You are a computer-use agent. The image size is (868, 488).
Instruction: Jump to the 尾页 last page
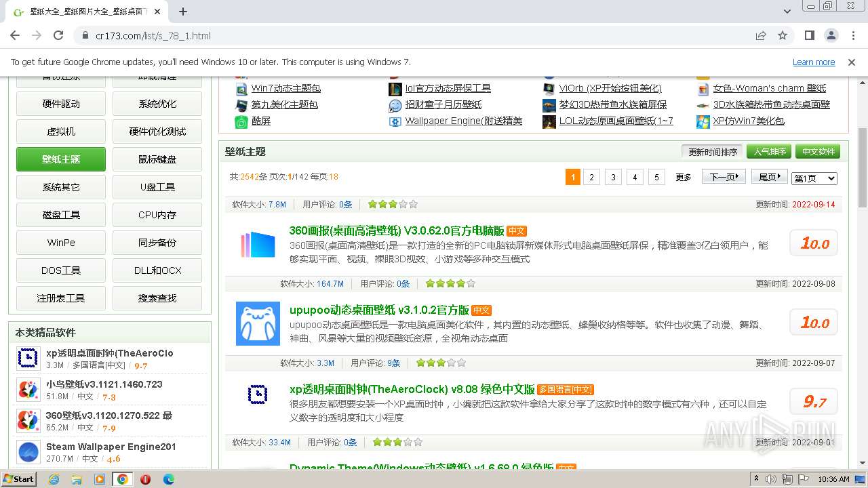click(770, 177)
